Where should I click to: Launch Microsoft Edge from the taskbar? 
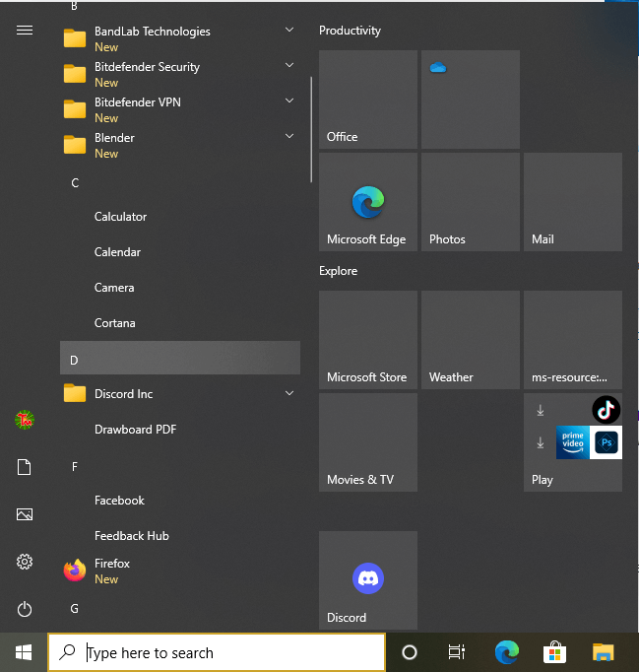507,652
